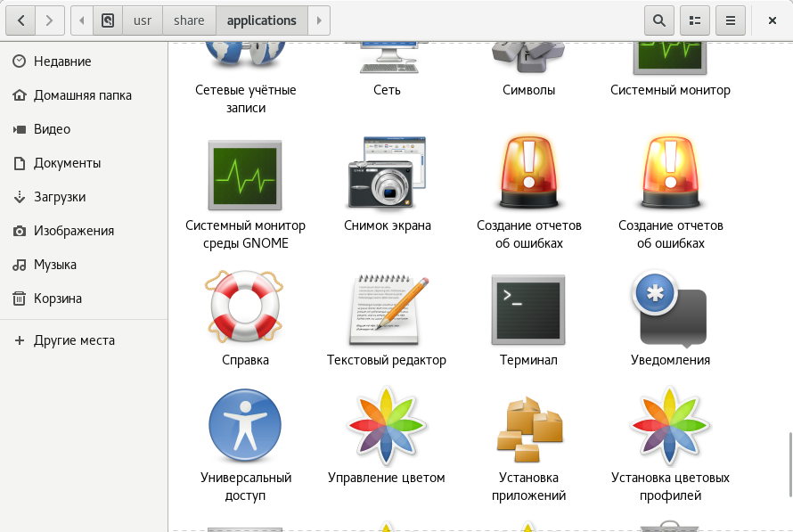
Task: Open Недавние in the sidebar
Action: click(x=84, y=61)
